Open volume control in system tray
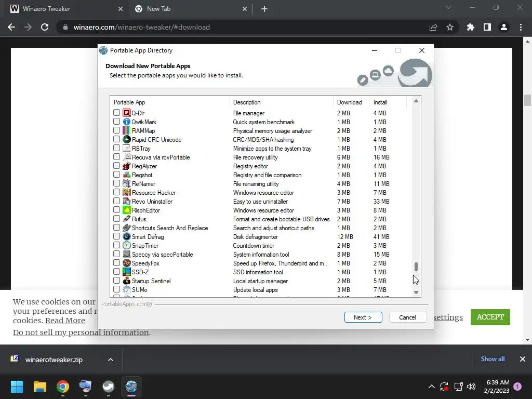 click(x=471, y=387)
